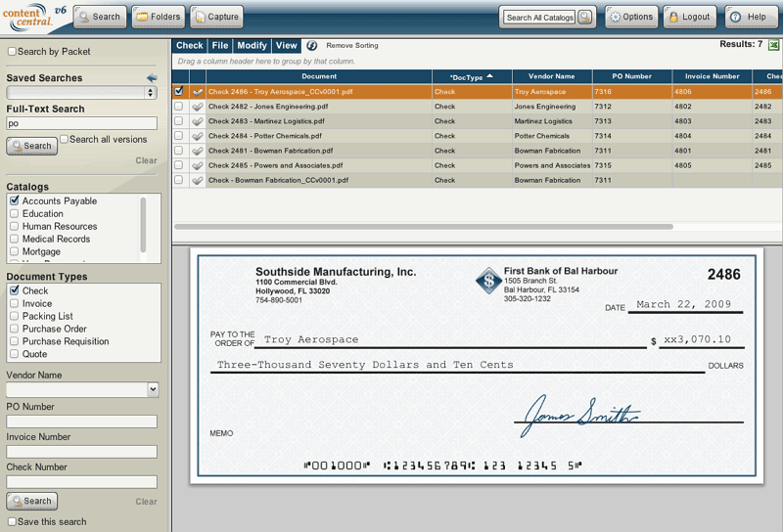783x532 pixels.
Task: Click checkmark icon for Check 2484 Potter Chemicals row
Action: [x=198, y=136]
